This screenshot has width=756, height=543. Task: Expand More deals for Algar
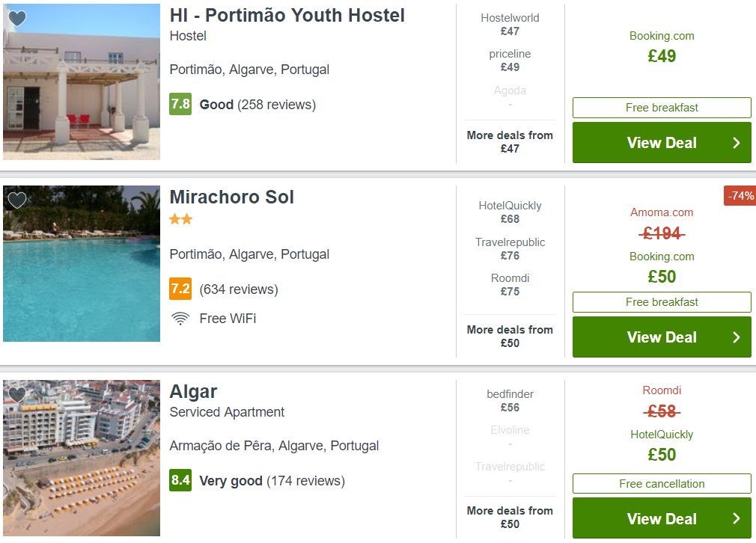[510, 517]
